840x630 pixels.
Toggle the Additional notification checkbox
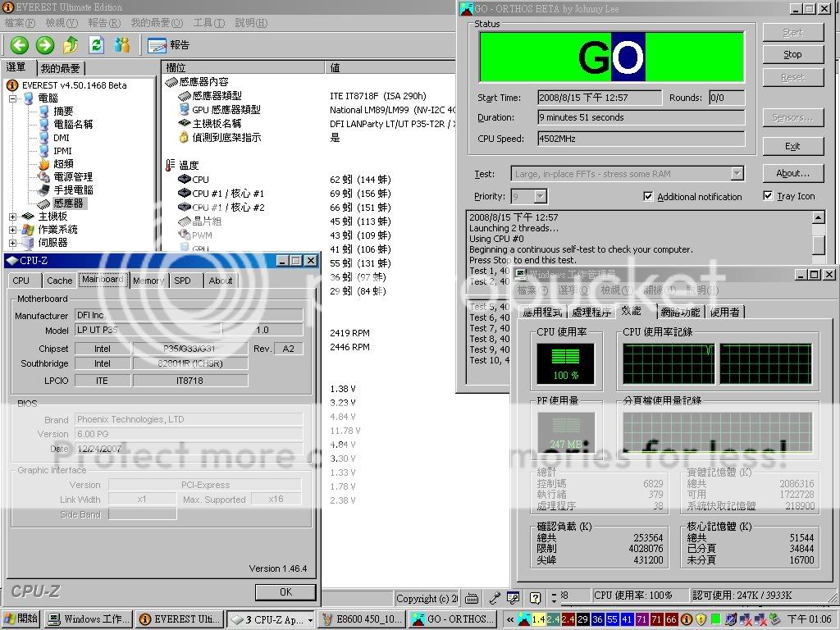pos(648,197)
